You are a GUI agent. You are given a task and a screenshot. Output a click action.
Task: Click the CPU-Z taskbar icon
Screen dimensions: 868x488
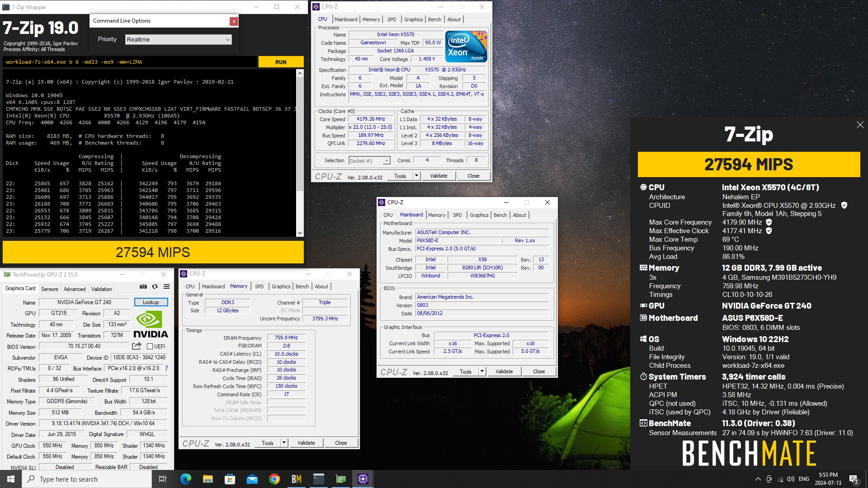pyautogui.click(x=363, y=479)
